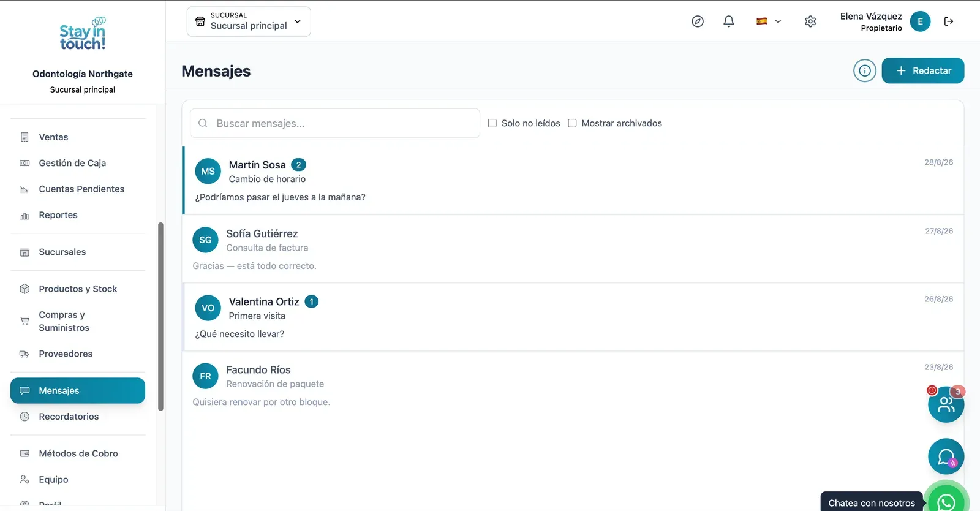The image size is (980, 511).
Task: Open the compass explore icon
Action: [x=698, y=21]
